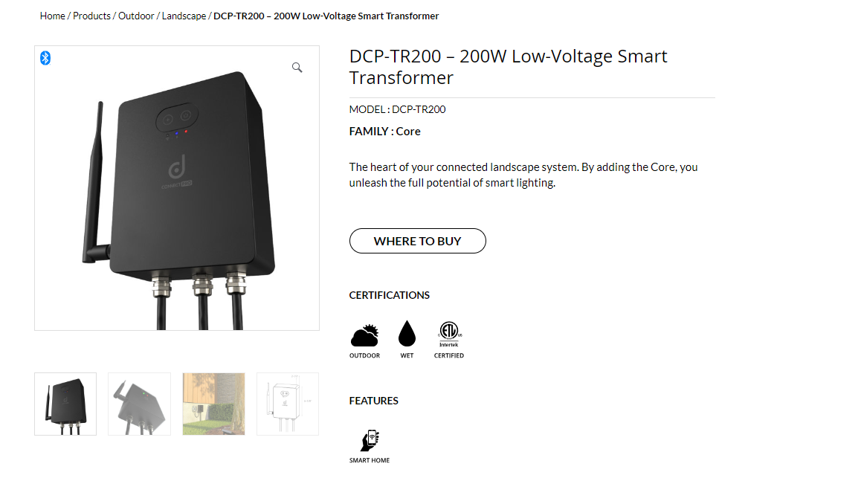Open Outdoor breadcrumb link
861x504 pixels.
point(136,16)
